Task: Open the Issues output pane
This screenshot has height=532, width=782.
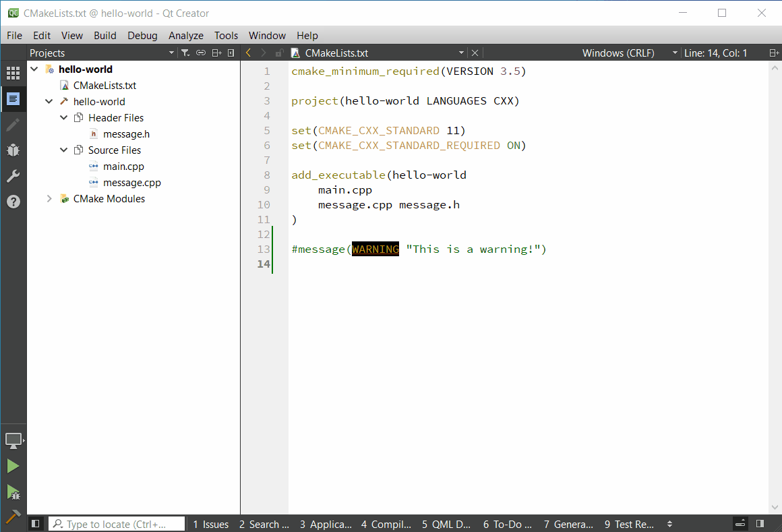Action: tap(210, 524)
